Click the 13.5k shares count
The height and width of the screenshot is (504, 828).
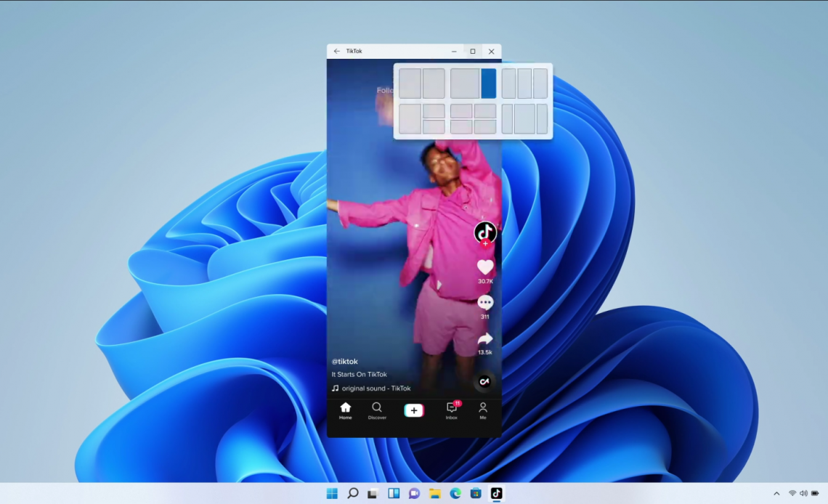point(484,352)
